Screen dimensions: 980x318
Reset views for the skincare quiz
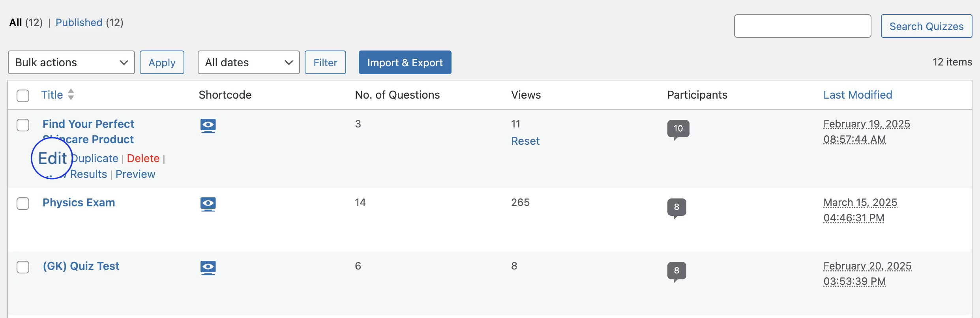click(x=525, y=141)
